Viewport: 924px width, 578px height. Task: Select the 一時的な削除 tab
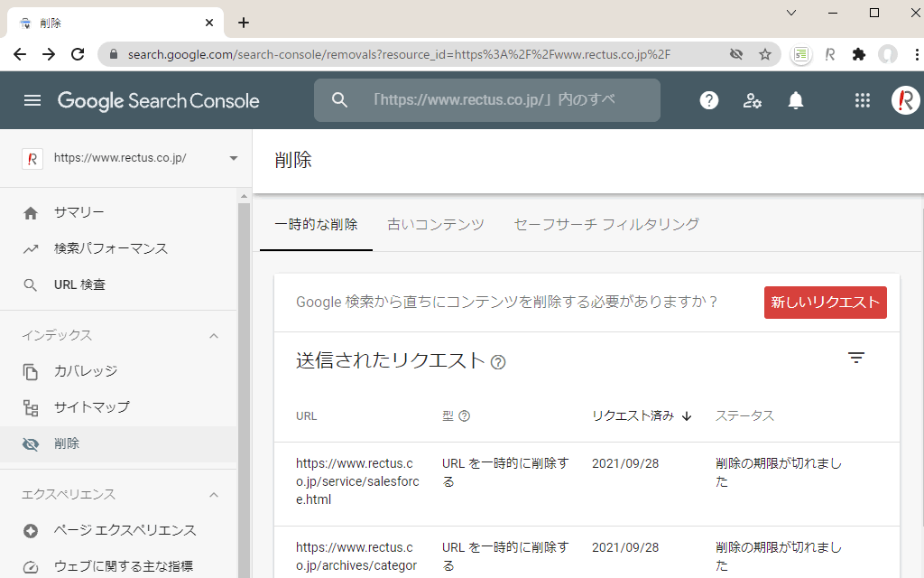[x=316, y=225]
